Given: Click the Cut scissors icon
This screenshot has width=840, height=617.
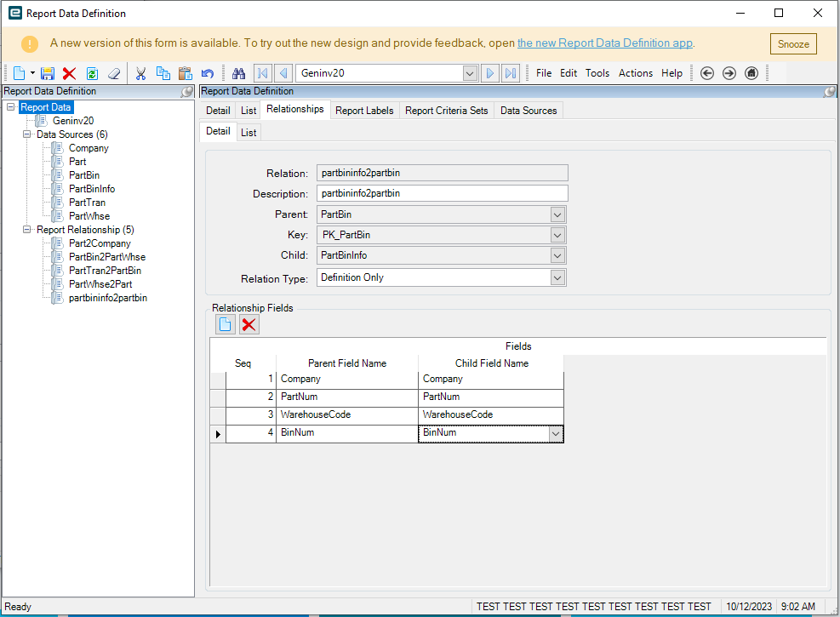Looking at the screenshot, I should point(141,73).
